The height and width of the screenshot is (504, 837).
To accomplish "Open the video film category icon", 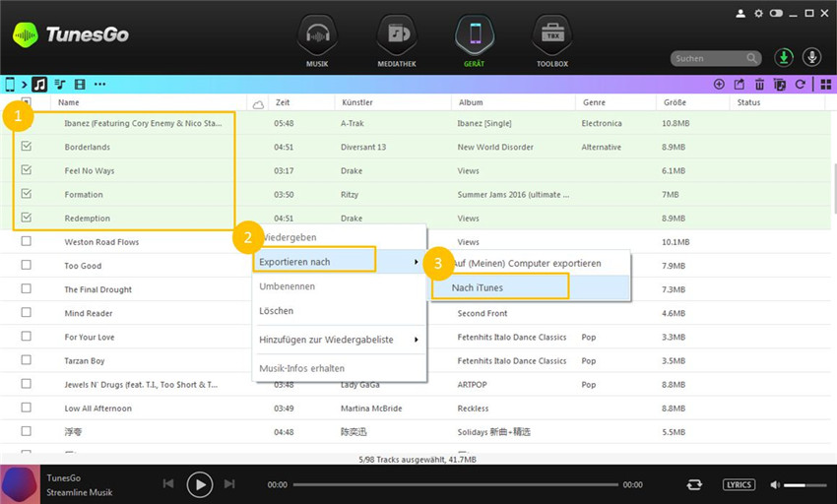I will pyautogui.click(x=80, y=84).
